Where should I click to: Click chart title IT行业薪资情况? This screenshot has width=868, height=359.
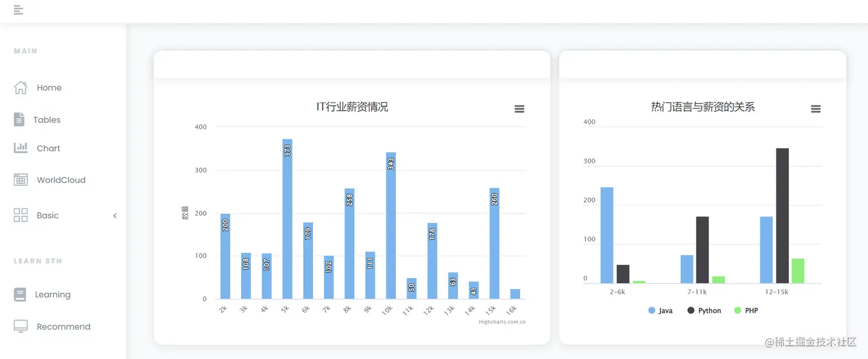[x=352, y=107]
